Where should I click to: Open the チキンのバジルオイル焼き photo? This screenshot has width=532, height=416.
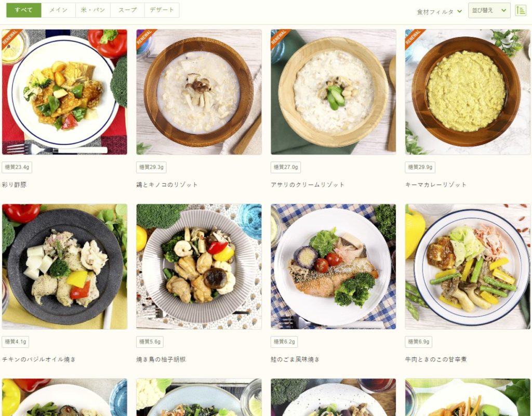(x=64, y=267)
